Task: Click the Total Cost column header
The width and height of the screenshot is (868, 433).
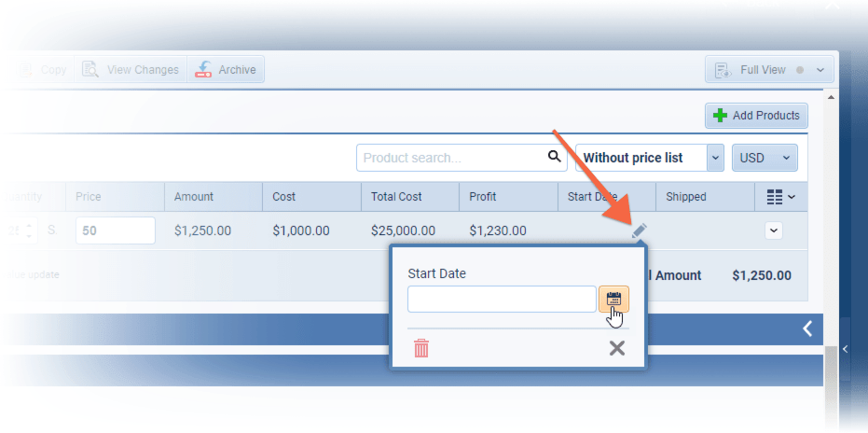Action: 395,197
